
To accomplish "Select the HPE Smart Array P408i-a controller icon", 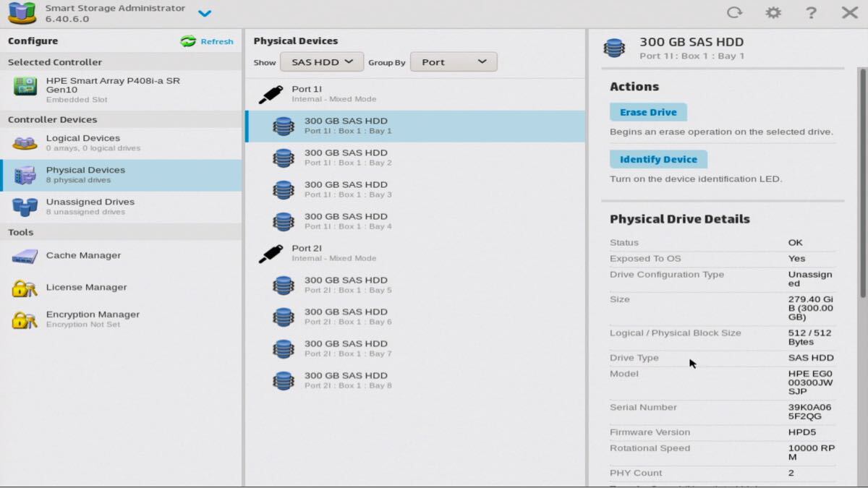I will pos(25,87).
